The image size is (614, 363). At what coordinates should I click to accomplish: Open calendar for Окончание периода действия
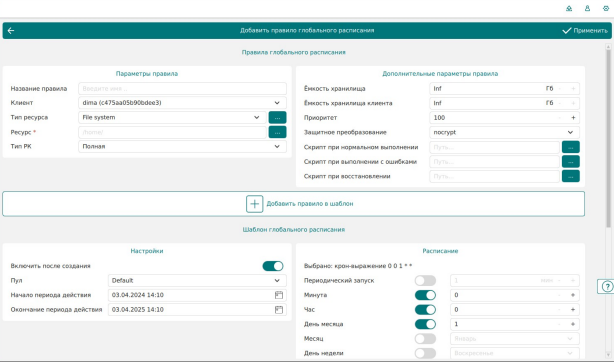click(x=279, y=310)
